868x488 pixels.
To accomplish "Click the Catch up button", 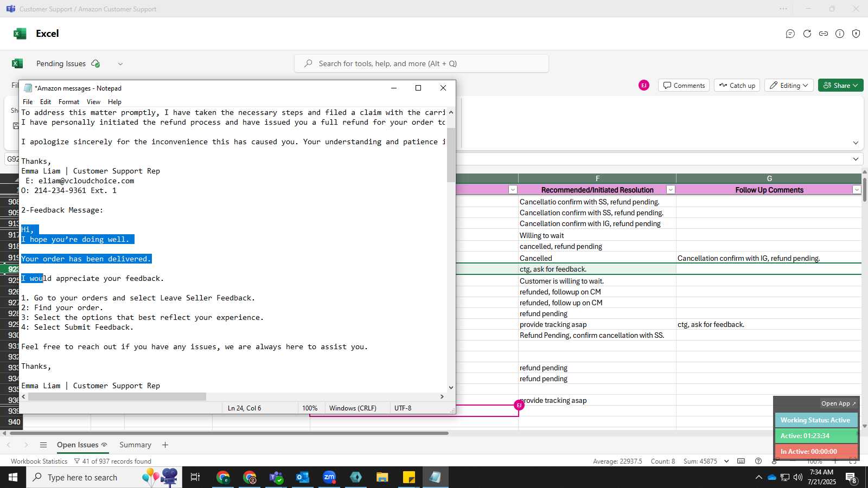I will [737, 85].
